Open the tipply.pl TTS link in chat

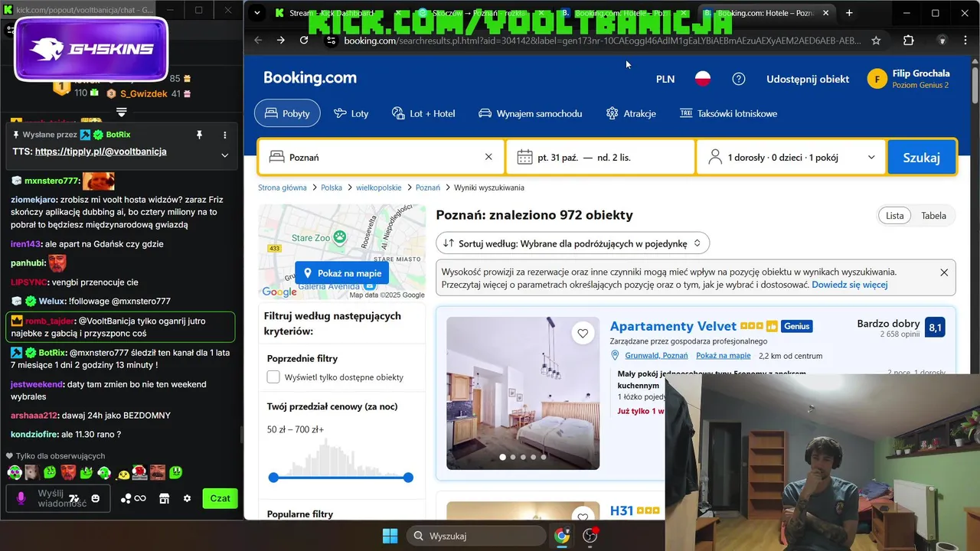pos(100,152)
